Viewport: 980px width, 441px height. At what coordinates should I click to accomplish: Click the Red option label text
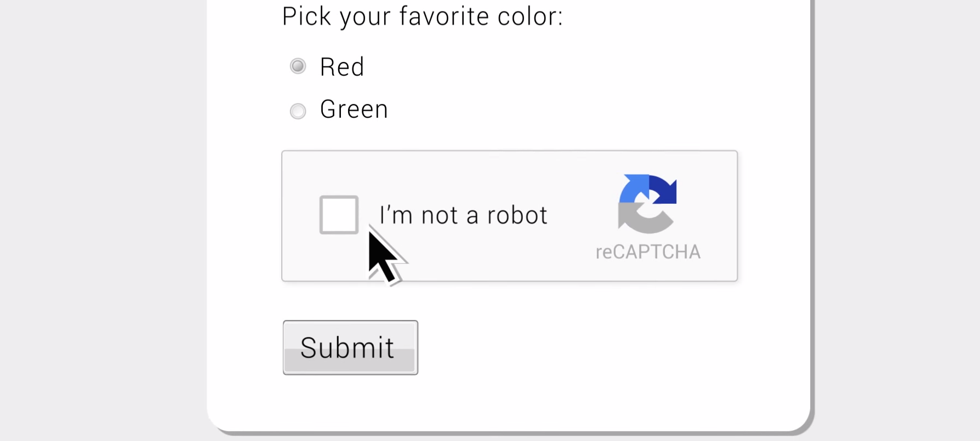click(342, 67)
